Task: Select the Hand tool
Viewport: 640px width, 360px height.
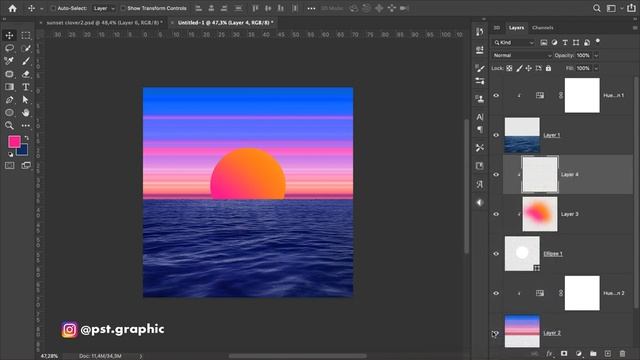Action: point(26,113)
